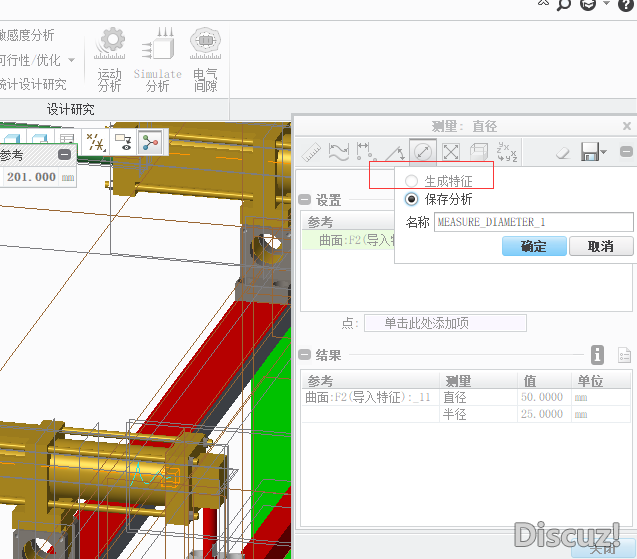Image resolution: width=637 pixels, height=559 pixels.
Task: Collapse the 结果 section
Action: pos(304,355)
